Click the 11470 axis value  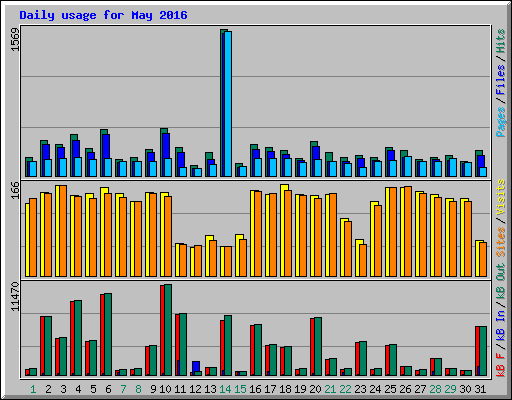(15, 297)
